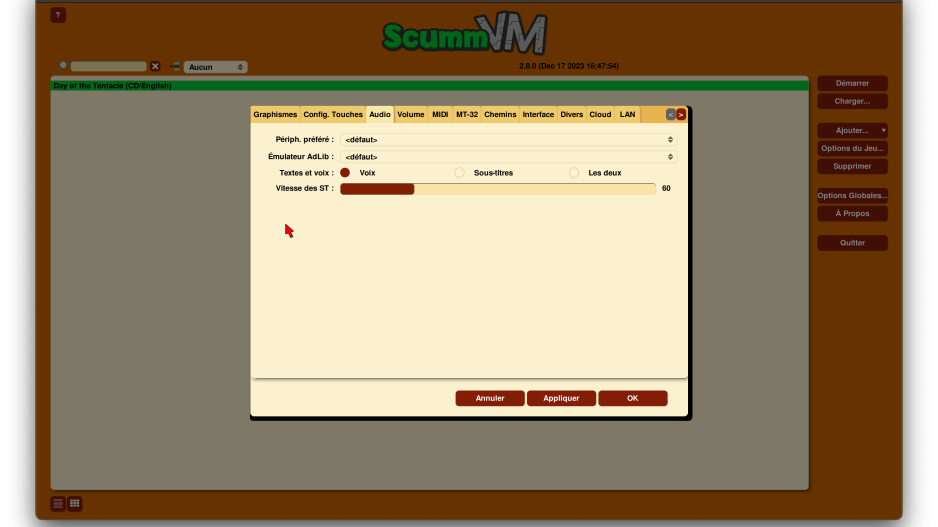This screenshot has height=527, width=938.
Task: Confirm with the OK button
Action: (x=633, y=398)
